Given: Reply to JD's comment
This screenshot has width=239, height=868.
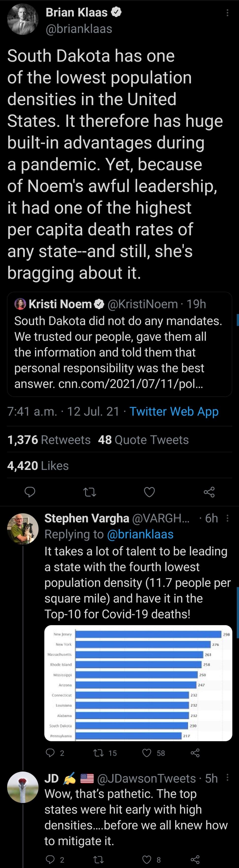Looking at the screenshot, I should point(50,859).
